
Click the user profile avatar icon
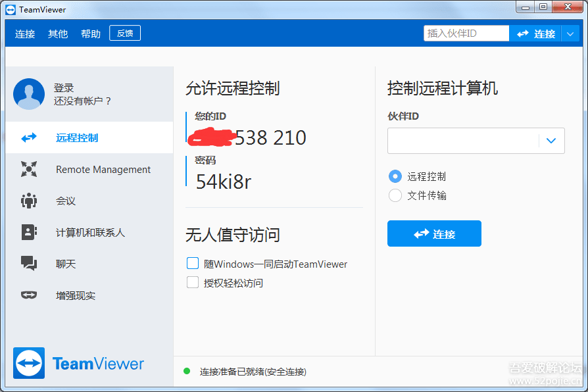pos(29,94)
